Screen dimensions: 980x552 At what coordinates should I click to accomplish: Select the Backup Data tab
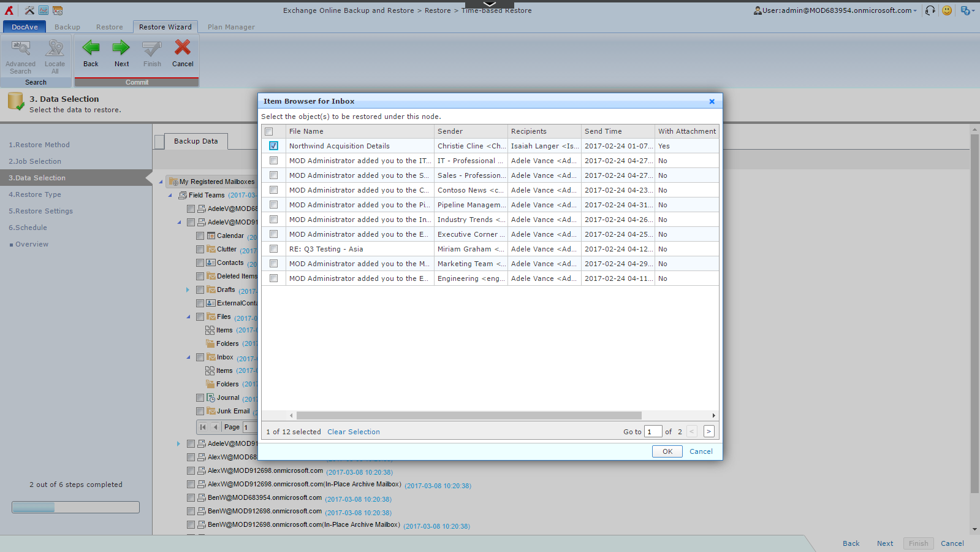(196, 141)
